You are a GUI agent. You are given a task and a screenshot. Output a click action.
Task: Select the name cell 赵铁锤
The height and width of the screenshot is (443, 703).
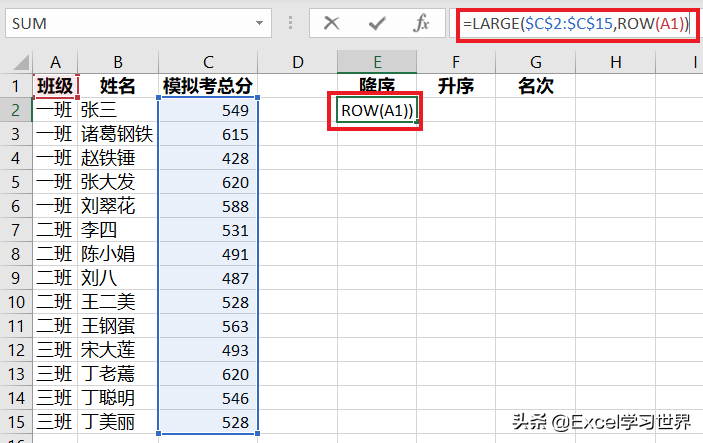(x=118, y=158)
